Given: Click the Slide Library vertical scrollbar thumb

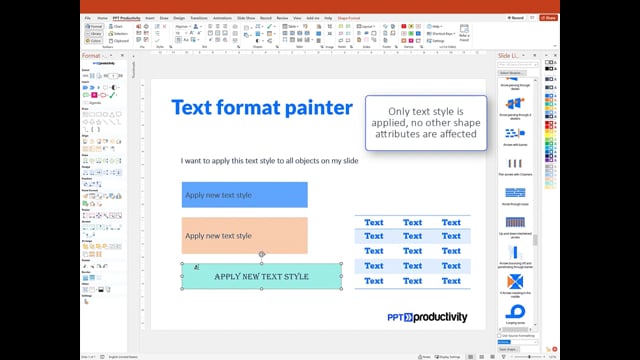Looking at the screenshot, I should click(535, 240).
